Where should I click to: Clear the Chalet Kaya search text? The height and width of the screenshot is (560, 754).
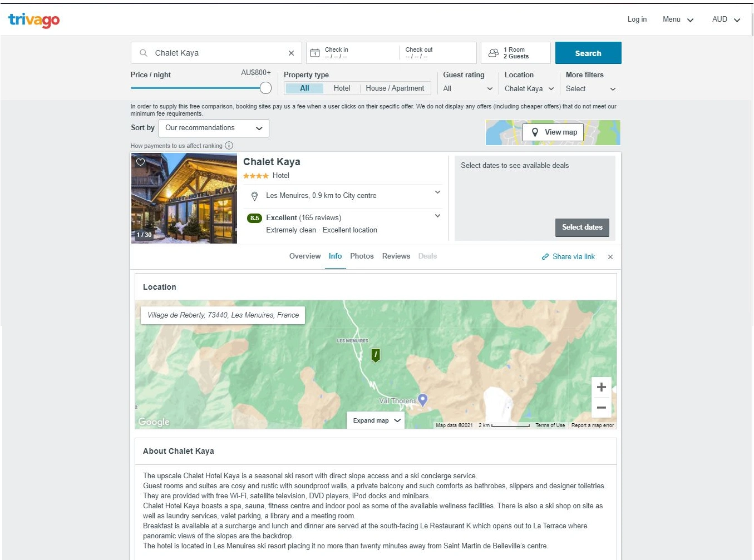291,53
